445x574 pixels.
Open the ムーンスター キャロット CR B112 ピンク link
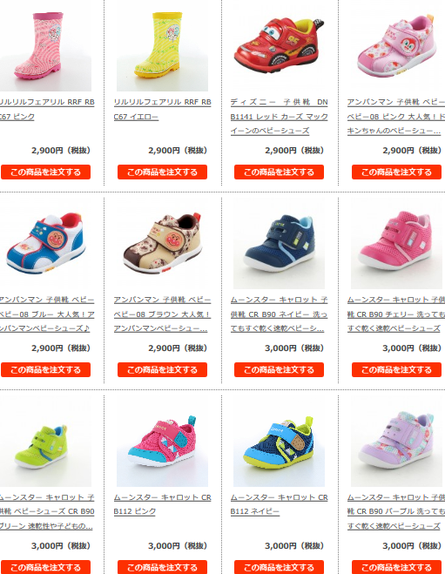pos(162,504)
